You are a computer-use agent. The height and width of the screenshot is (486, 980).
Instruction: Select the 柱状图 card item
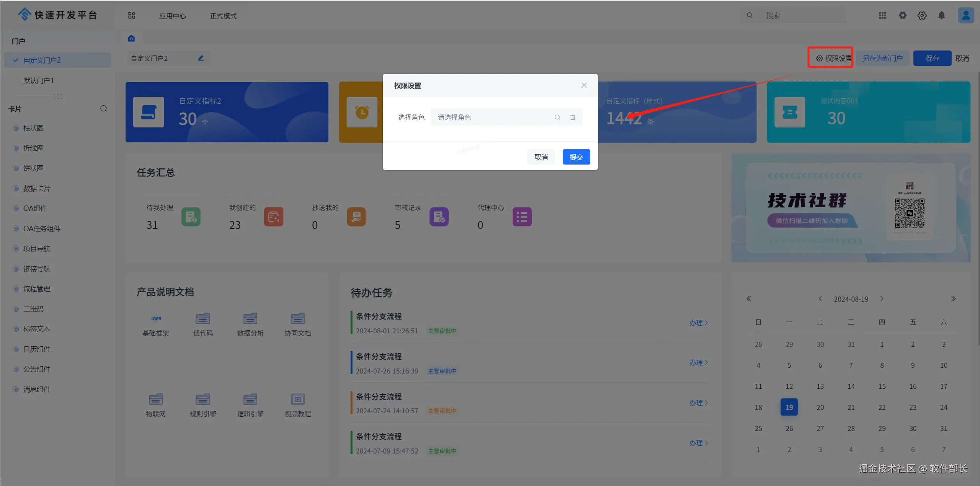33,128
